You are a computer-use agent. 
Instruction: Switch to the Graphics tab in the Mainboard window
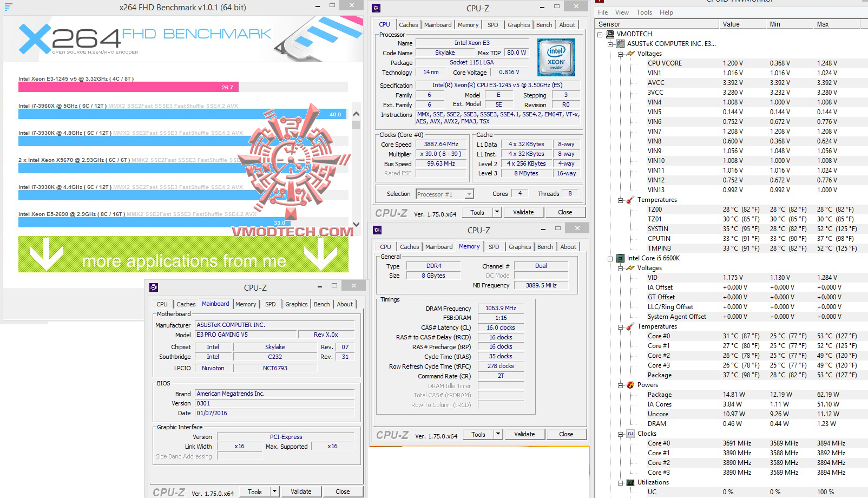295,304
